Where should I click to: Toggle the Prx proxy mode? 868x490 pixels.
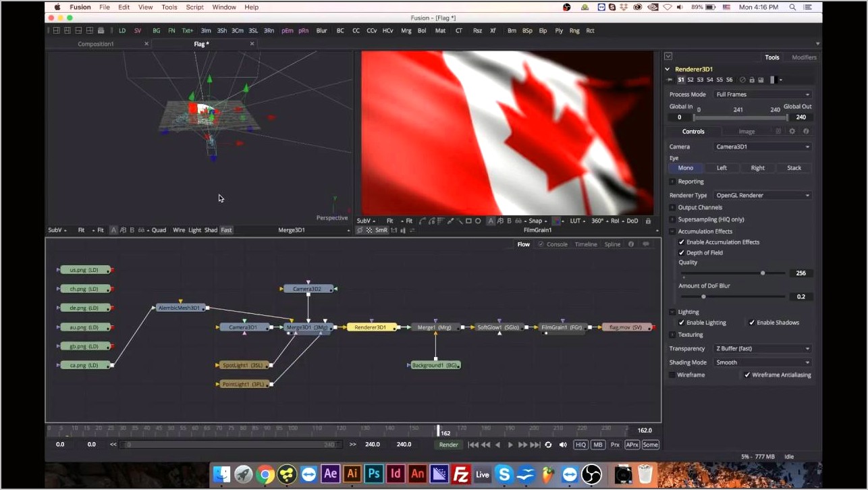click(x=615, y=445)
